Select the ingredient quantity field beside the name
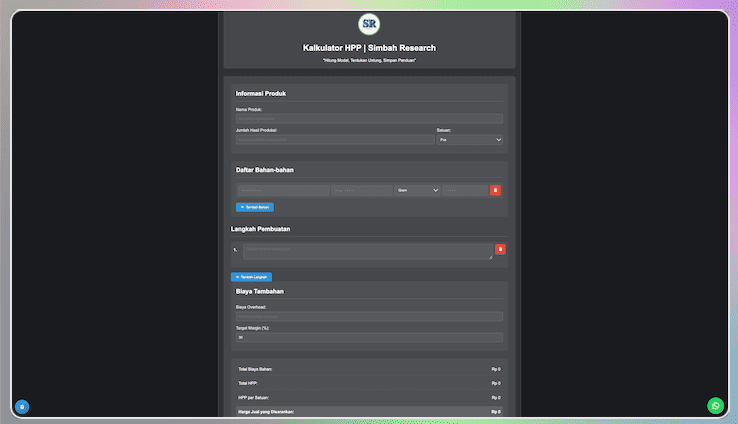This screenshot has height=424, width=738. point(362,190)
